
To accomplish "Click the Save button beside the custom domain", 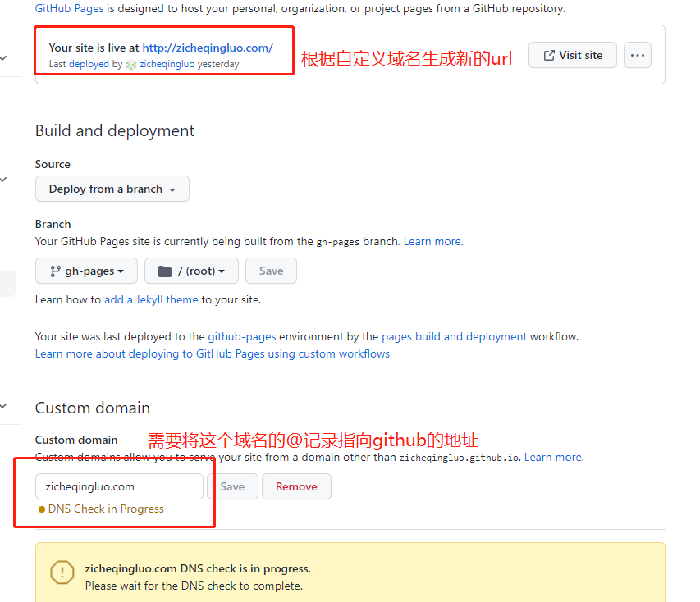I will [x=232, y=486].
